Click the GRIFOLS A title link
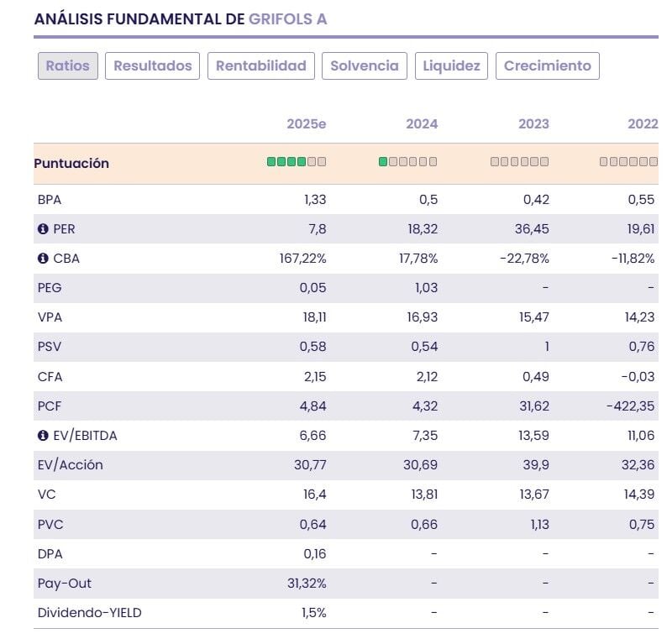 [x=287, y=18]
